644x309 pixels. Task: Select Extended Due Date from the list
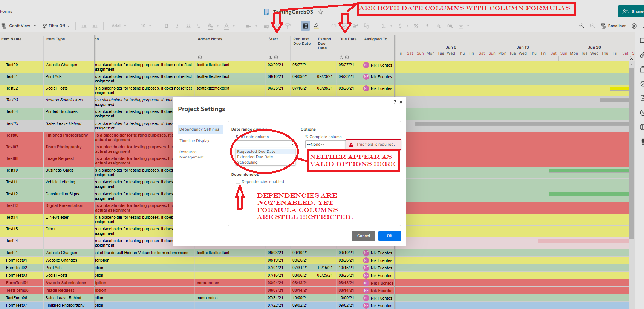click(x=255, y=157)
